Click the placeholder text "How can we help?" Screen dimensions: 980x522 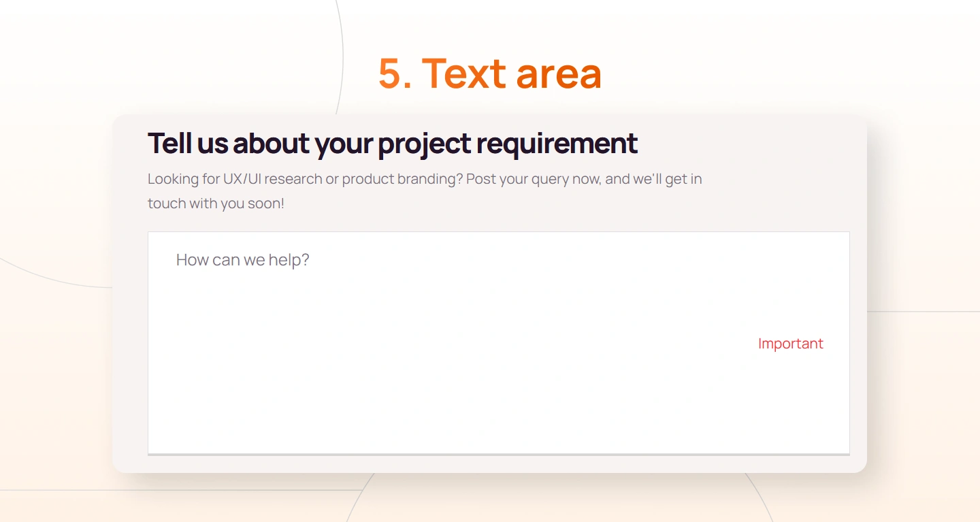pos(242,260)
